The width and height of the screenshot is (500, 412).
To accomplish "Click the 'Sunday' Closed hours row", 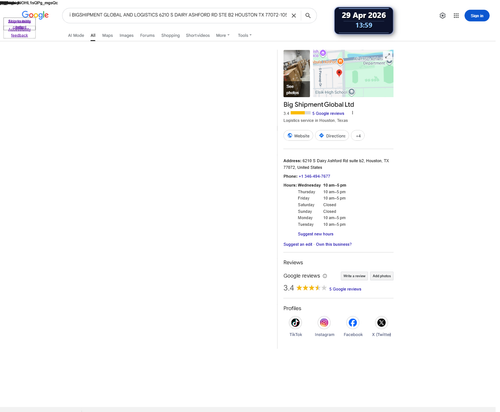I will click(317, 211).
